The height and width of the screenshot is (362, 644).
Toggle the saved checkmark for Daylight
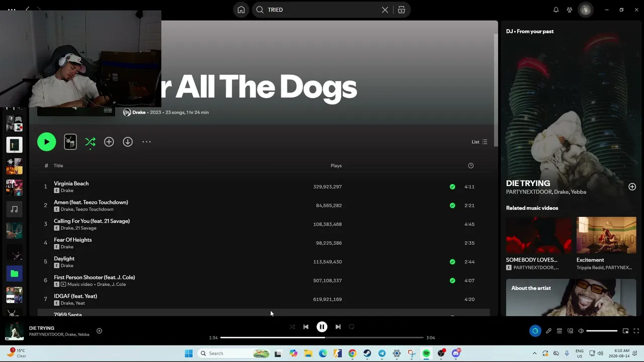pyautogui.click(x=452, y=261)
